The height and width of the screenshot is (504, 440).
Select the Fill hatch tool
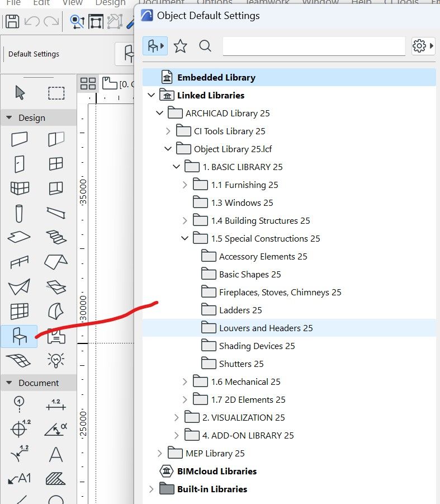tap(55, 479)
